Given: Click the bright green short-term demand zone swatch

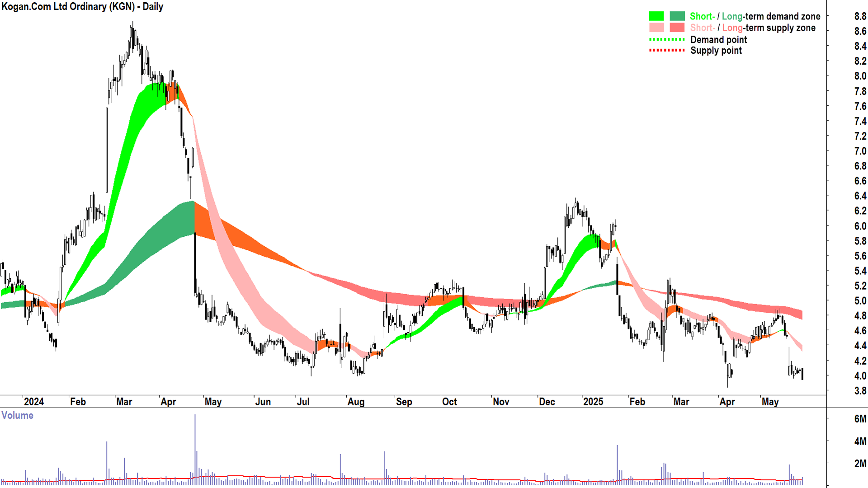Looking at the screenshot, I should pos(656,16).
